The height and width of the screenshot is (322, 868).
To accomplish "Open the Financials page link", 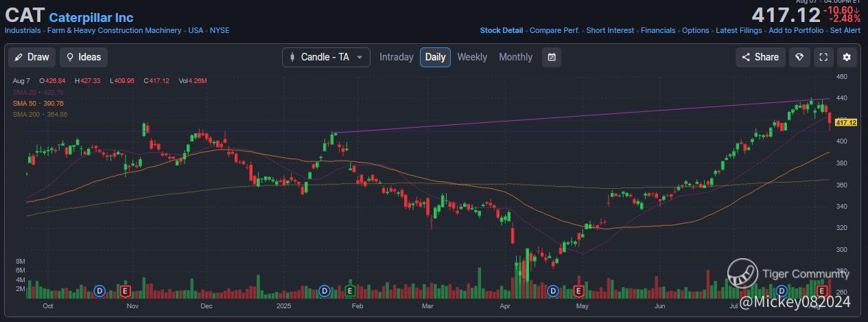I will pyautogui.click(x=658, y=31).
